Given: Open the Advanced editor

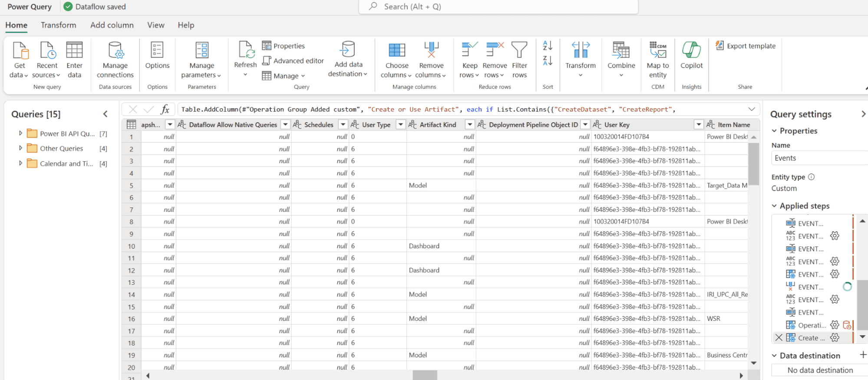Looking at the screenshot, I should coord(293,61).
